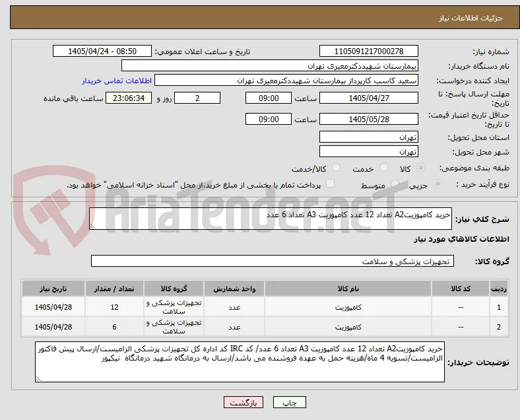Click the response deadline date 1405/04/27
Image resolution: width=520 pixels, height=420 pixels.
(x=369, y=98)
